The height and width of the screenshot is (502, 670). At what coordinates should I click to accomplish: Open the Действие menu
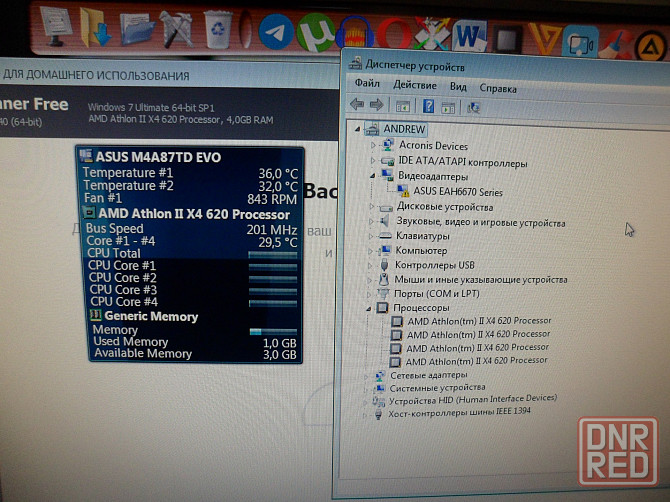[x=414, y=85]
